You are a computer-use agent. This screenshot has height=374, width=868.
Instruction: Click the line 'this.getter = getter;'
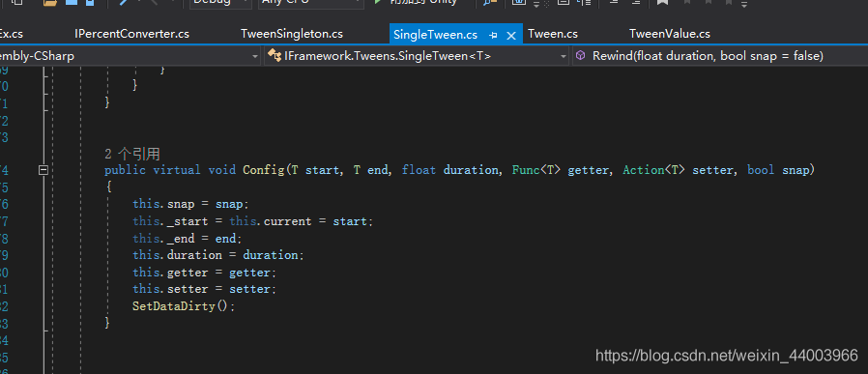coord(204,273)
